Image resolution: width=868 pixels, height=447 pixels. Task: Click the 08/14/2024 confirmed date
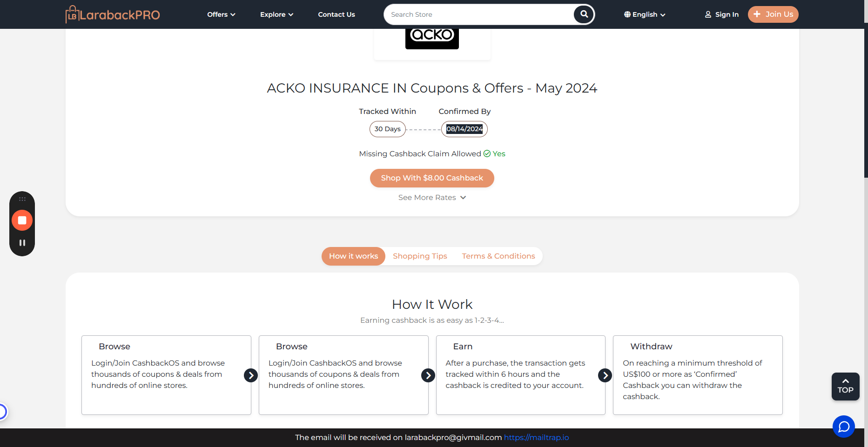click(464, 129)
